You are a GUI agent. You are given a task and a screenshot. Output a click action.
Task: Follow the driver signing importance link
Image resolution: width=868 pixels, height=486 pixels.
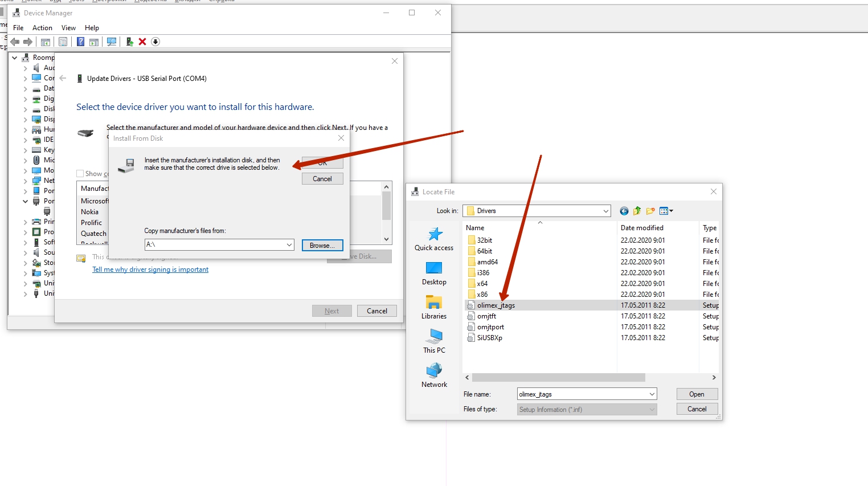(150, 269)
